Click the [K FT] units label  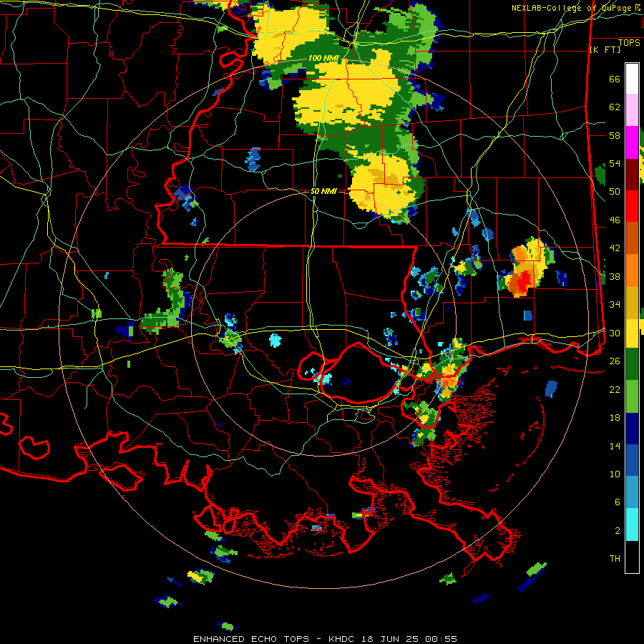pyautogui.click(x=605, y=49)
